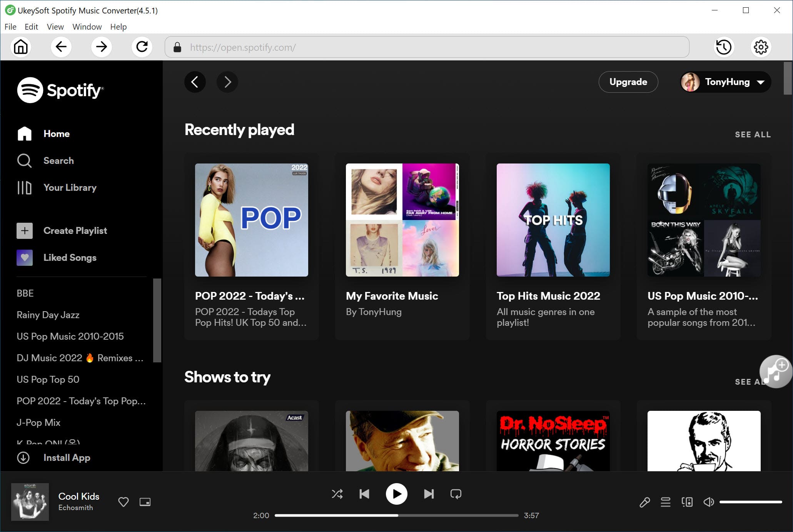Click the volume icon in playback bar

click(x=709, y=501)
